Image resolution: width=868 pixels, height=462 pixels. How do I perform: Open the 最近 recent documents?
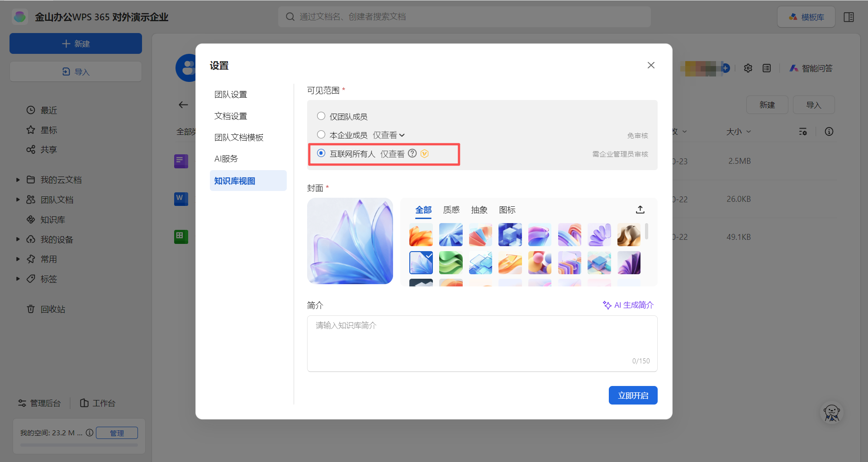[x=42, y=110]
